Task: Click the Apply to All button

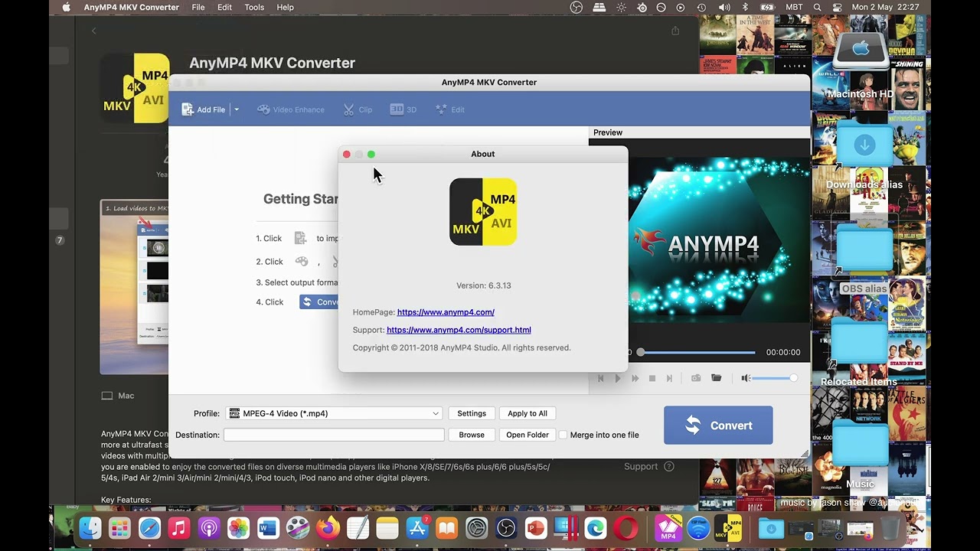Action: tap(528, 413)
